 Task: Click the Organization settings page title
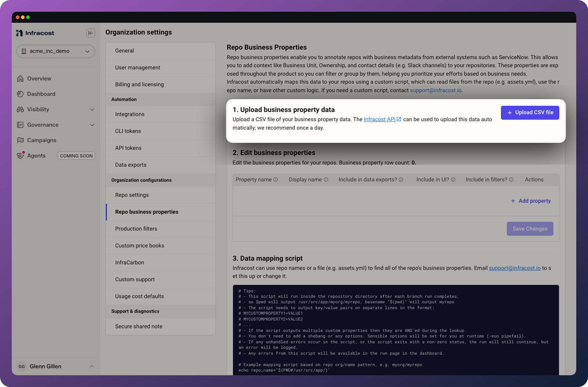[x=139, y=32]
